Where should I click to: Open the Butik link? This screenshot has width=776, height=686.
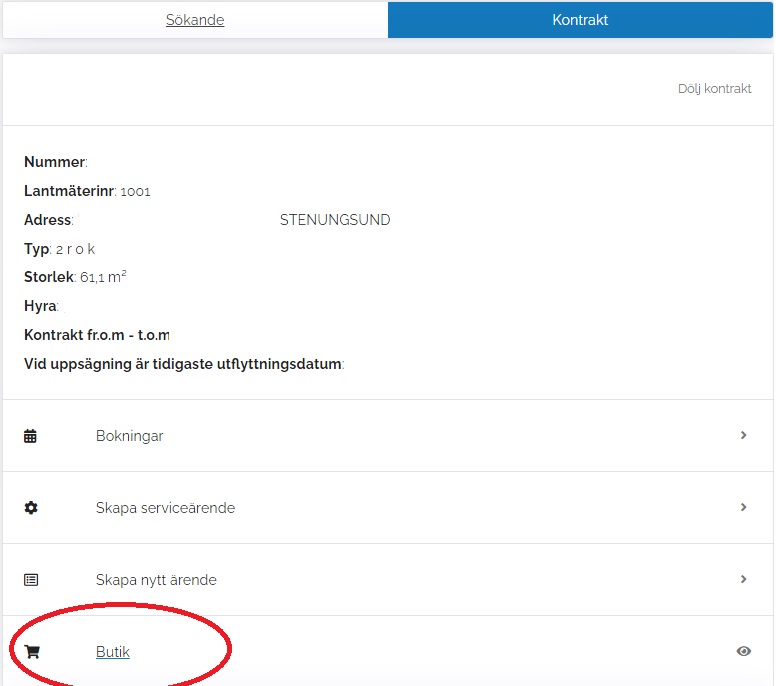click(113, 652)
